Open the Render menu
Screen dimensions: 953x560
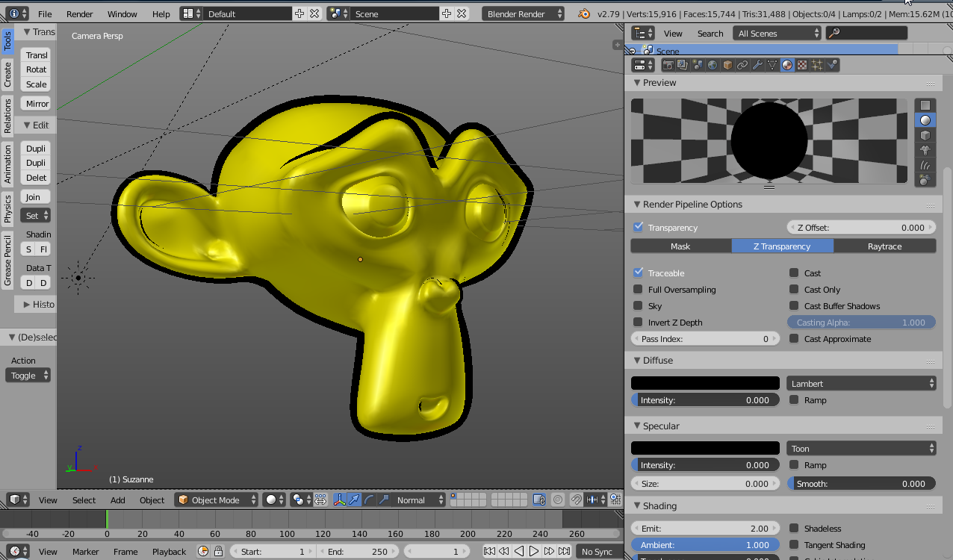tap(80, 13)
